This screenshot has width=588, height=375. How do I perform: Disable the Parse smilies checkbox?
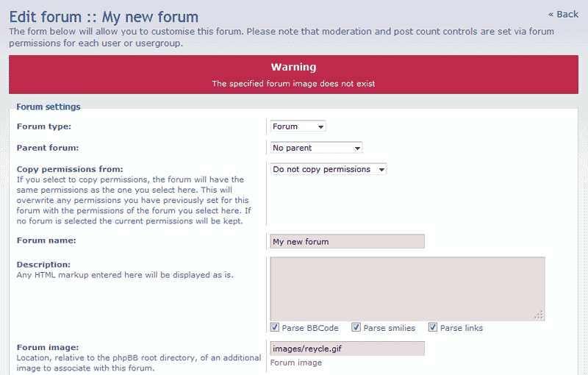point(356,327)
